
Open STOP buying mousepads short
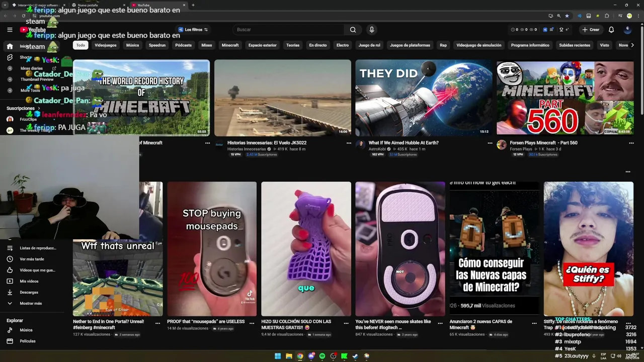point(212,249)
